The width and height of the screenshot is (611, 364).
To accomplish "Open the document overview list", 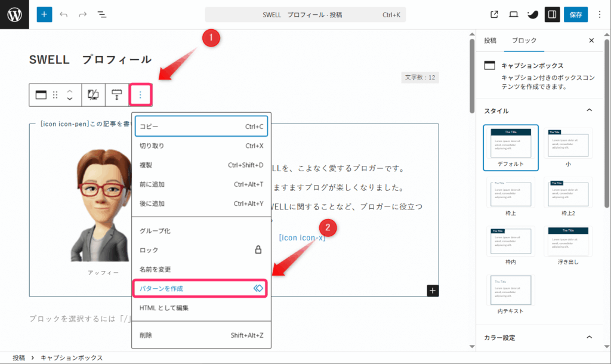I will [101, 15].
